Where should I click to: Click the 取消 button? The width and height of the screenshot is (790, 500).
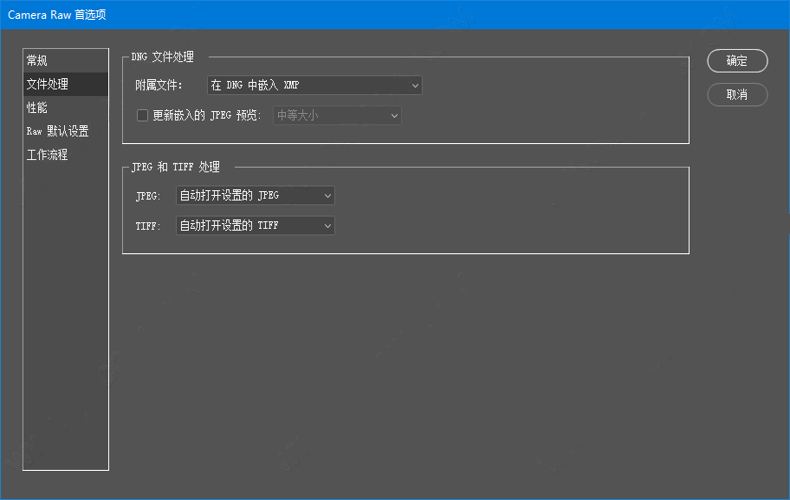point(737,95)
